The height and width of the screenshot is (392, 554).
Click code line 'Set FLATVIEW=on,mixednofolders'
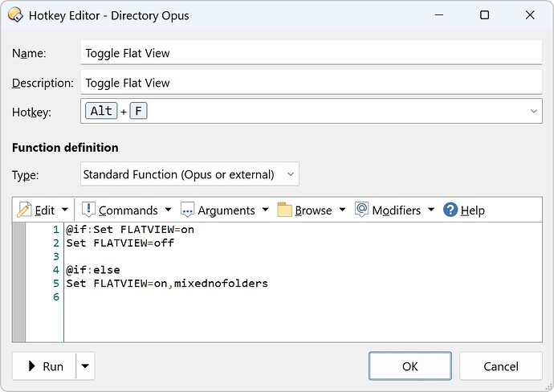(x=167, y=283)
